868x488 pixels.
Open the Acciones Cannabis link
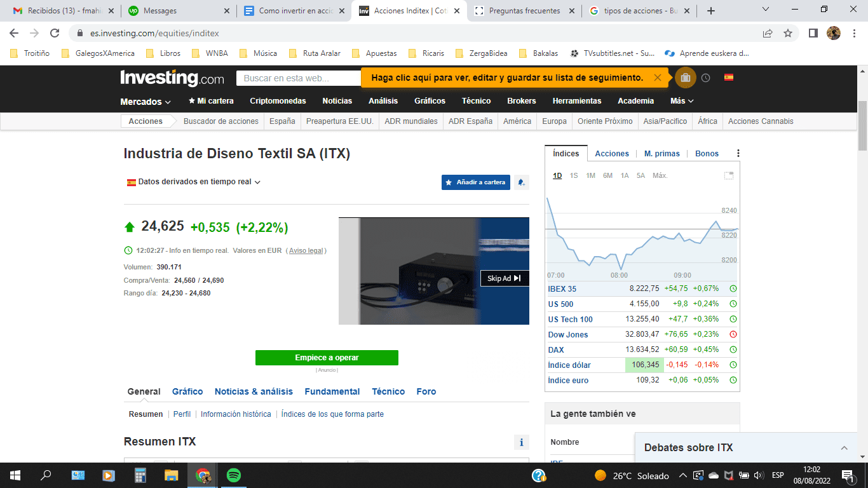click(761, 121)
